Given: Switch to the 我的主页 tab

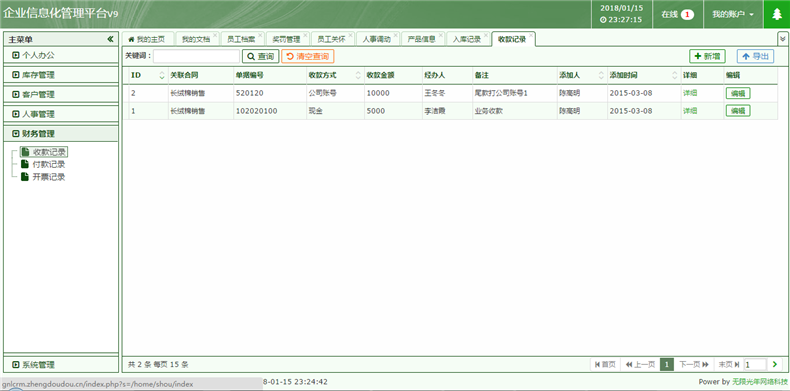Looking at the screenshot, I should click(148, 39).
